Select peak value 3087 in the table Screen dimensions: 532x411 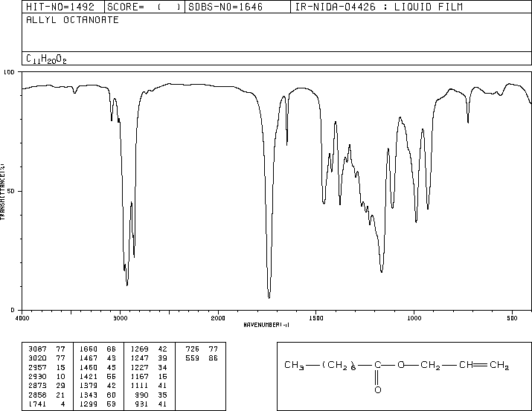(37, 349)
